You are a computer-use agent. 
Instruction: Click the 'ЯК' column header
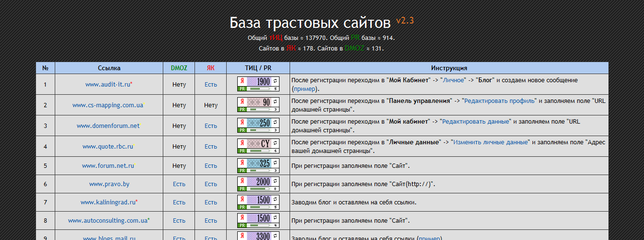(x=211, y=68)
